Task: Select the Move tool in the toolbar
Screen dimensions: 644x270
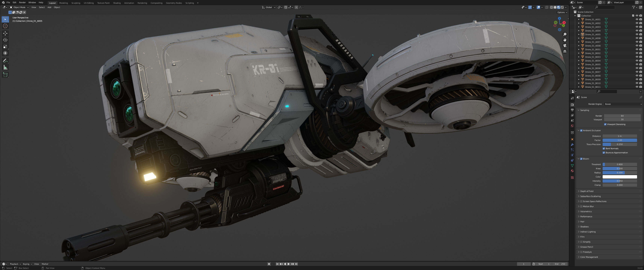Action: click(5, 33)
